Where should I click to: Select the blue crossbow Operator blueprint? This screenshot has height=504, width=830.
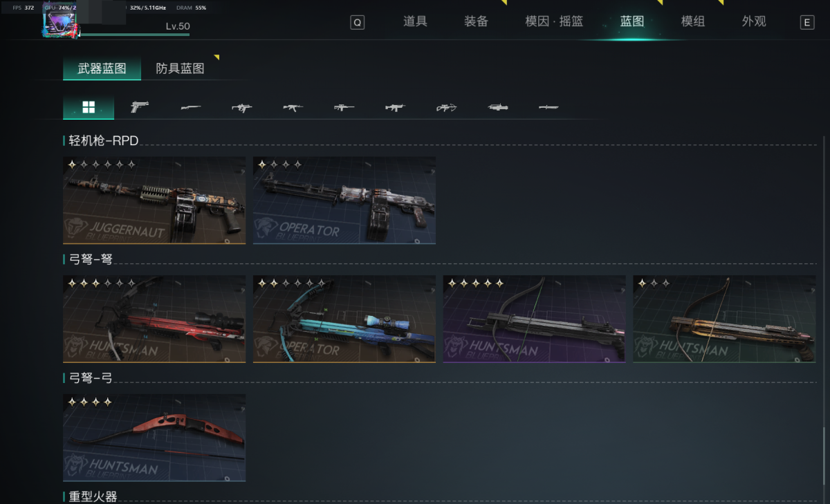pos(344,319)
